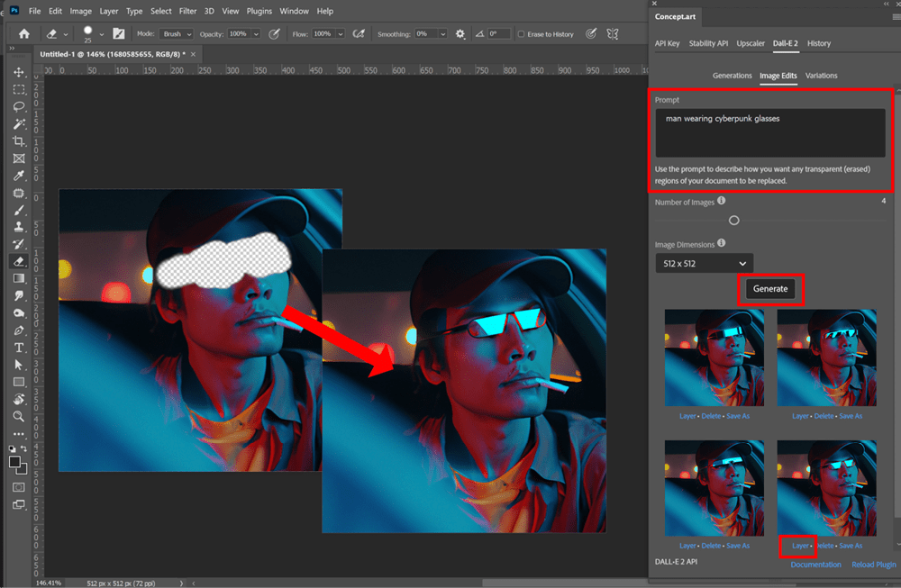The height and width of the screenshot is (588, 901).
Task: Select the Frame tool
Action: 19,158
